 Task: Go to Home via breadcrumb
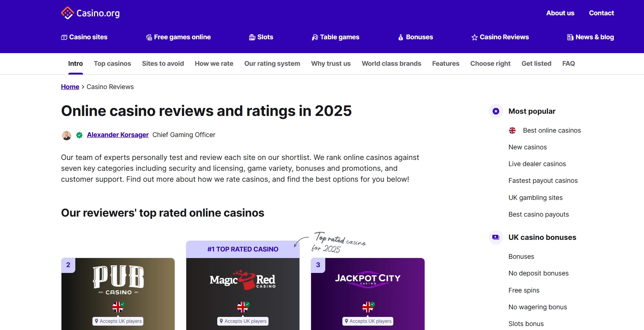[x=70, y=87]
